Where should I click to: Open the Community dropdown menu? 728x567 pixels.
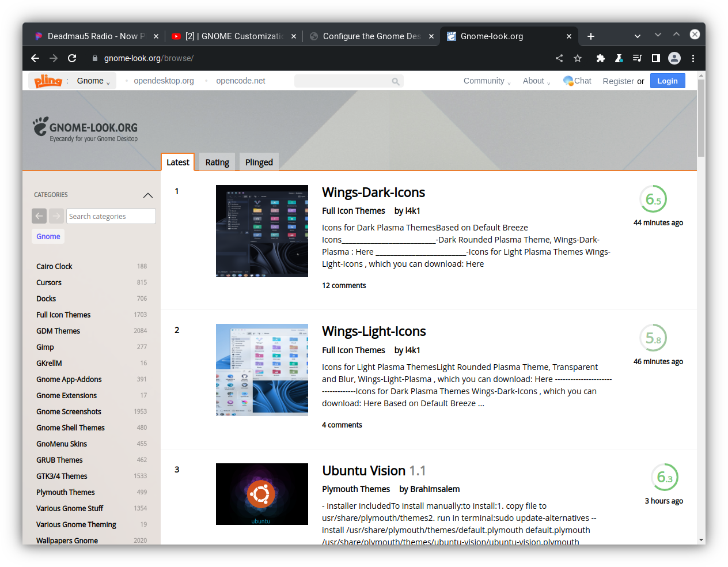click(x=487, y=81)
